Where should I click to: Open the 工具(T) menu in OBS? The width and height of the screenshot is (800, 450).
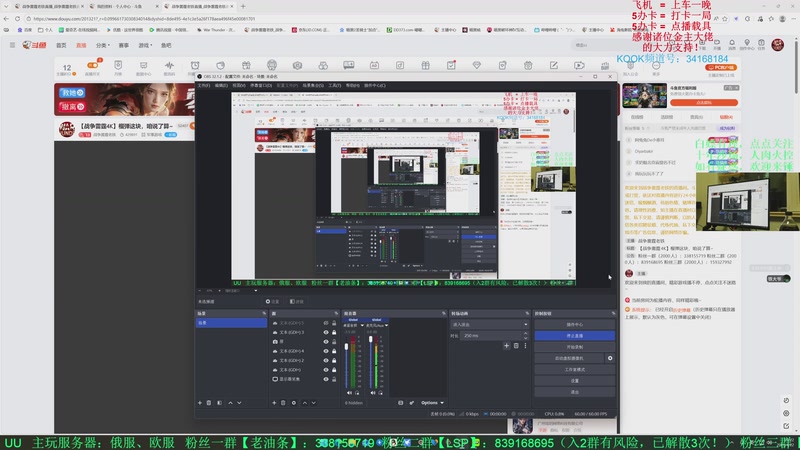pyautogui.click(x=334, y=86)
